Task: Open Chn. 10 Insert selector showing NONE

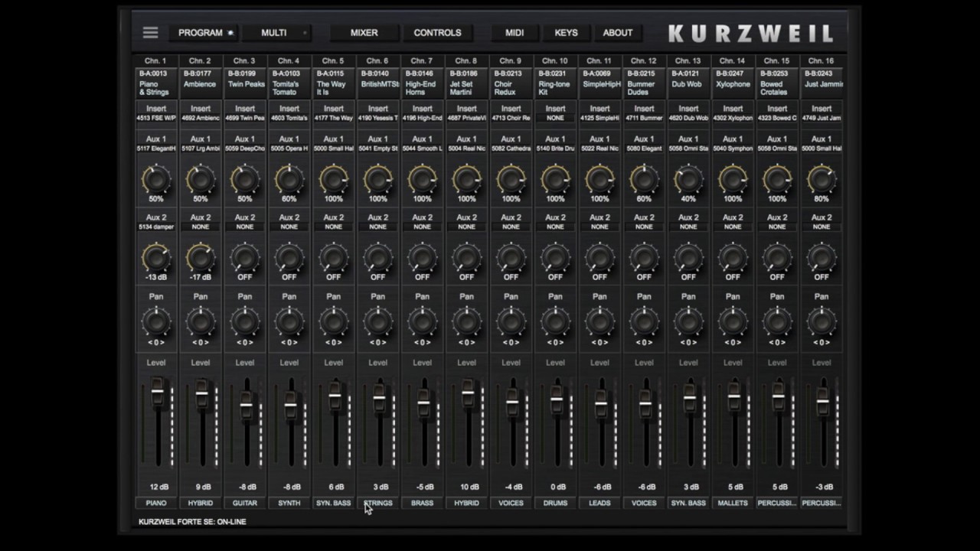Action: 555,119
